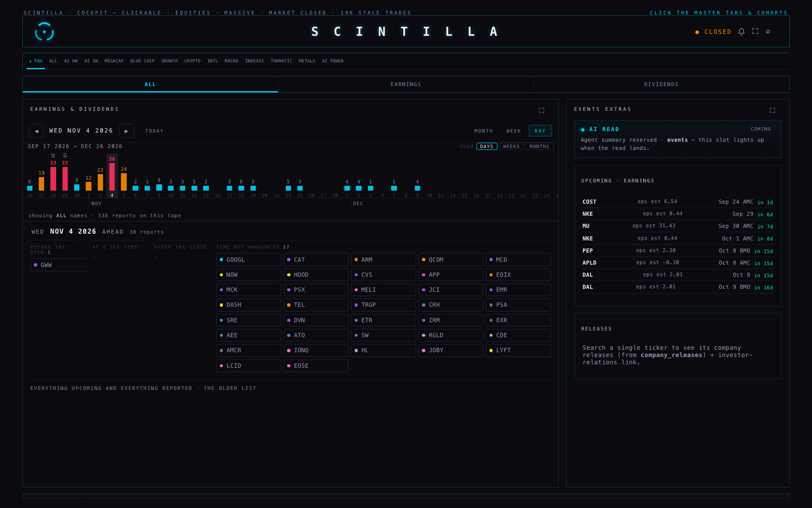Switch to the DIVIDENDS master tab
The width and height of the screenshot is (812, 508).
coord(661,84)
